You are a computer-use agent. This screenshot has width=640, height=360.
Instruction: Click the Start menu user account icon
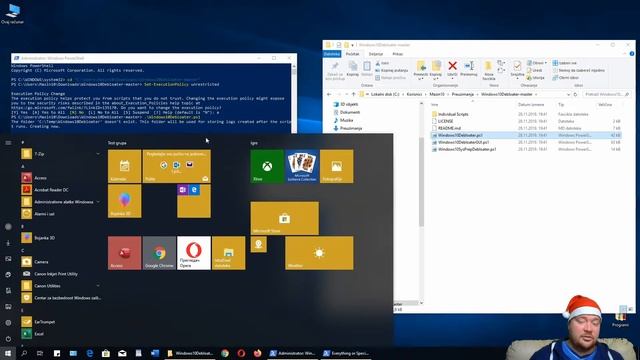(8, 227)
